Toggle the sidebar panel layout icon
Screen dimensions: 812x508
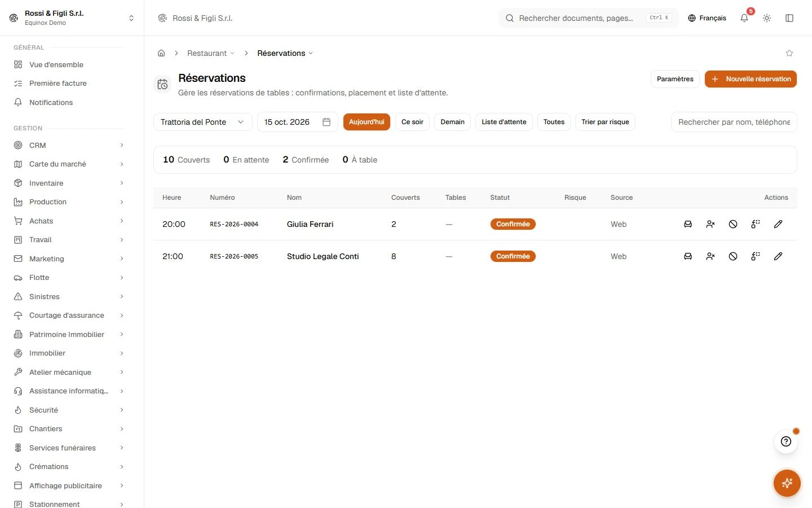tap(789, 18)
